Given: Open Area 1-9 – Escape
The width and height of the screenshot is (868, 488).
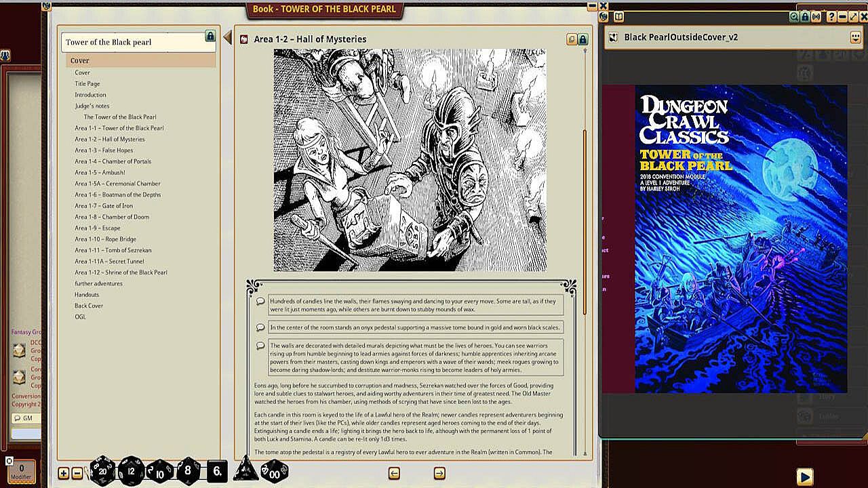Looking at the screenshot, I should click(x=98, y=228).
